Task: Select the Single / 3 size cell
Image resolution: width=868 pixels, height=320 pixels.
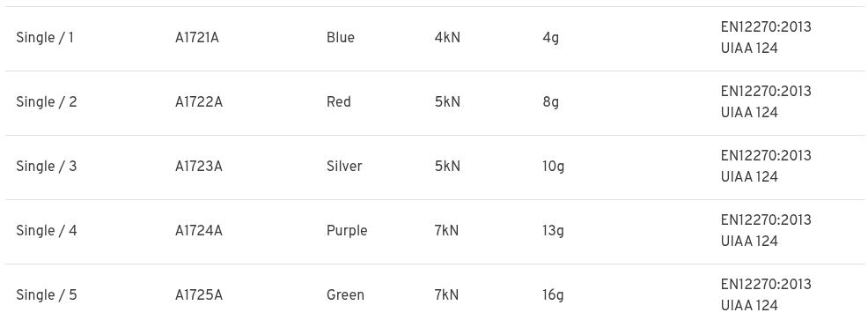Action: click(47, 167)
